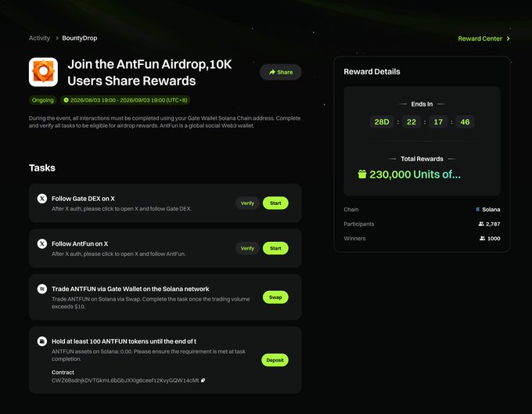Click the Follow Gate DEX on X title

(83, 199)
